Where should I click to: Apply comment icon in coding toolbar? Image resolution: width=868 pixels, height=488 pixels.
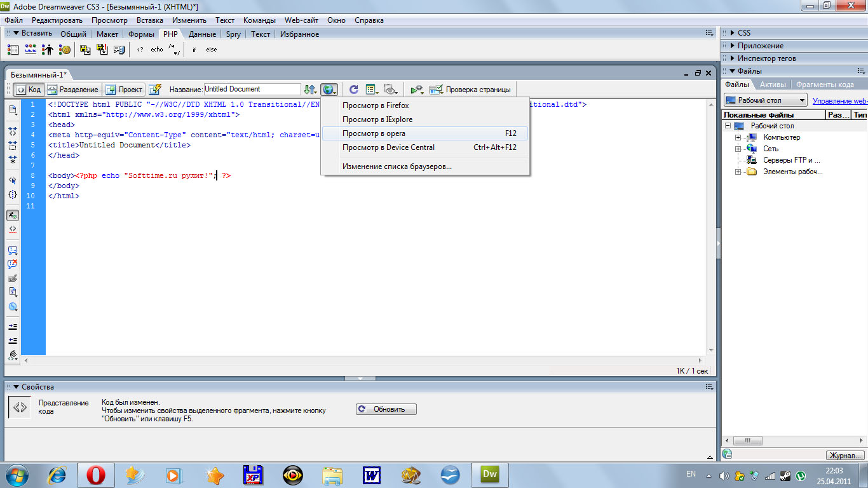(x=13, y=250)
